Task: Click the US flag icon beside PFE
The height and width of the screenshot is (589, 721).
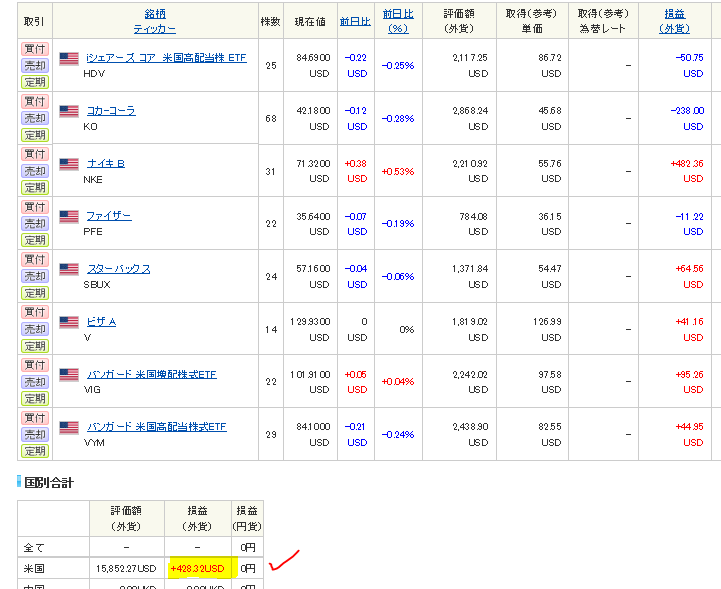Action: coord(69,217)
